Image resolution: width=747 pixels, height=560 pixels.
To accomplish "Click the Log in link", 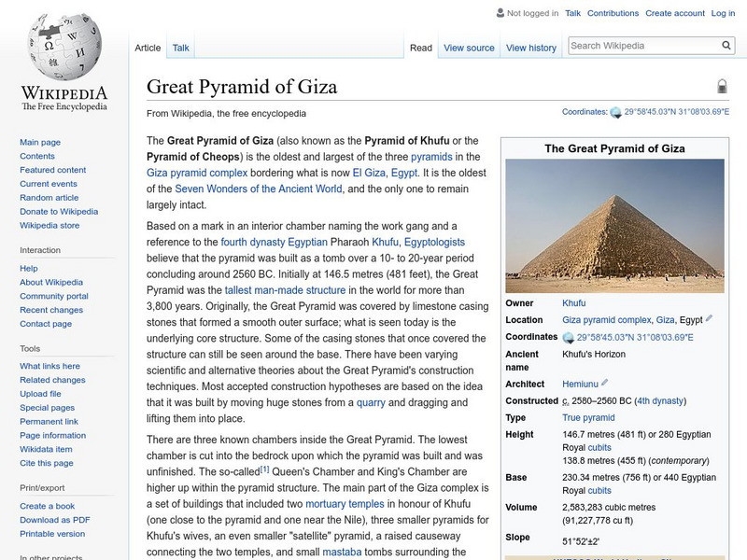I will coord(723,13).
